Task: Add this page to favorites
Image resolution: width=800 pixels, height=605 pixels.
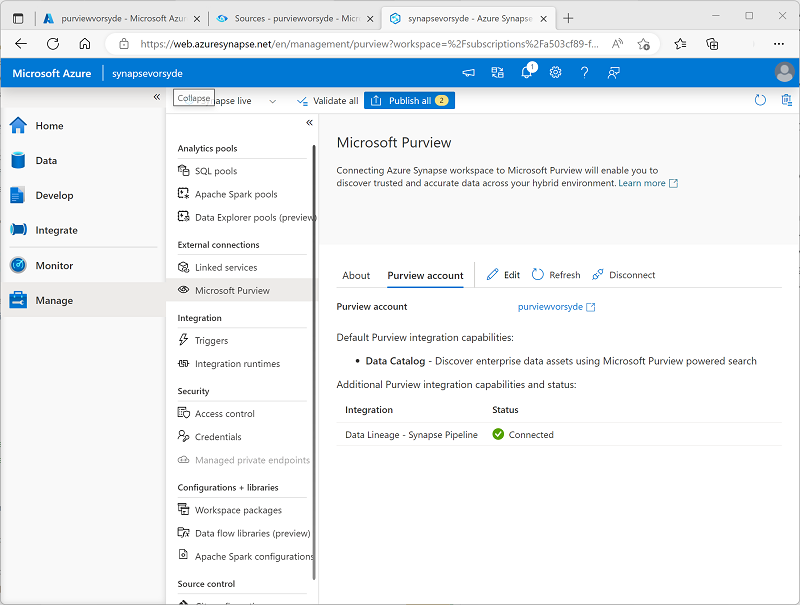Action: pyautogui.click(x=643, y=44)
